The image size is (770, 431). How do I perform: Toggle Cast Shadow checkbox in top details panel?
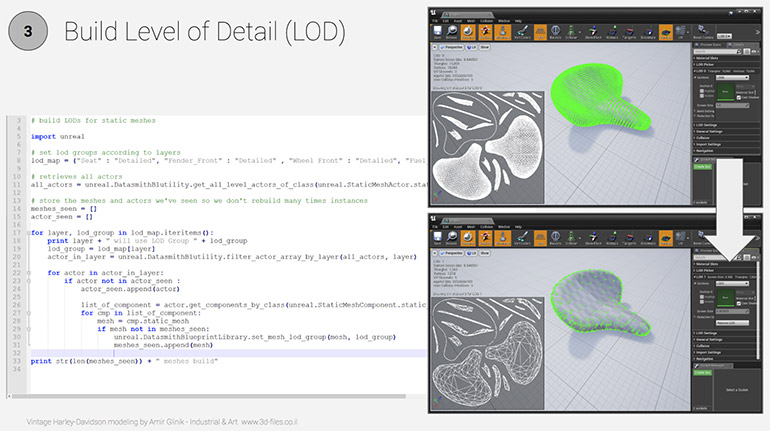(x=737, y=98)
